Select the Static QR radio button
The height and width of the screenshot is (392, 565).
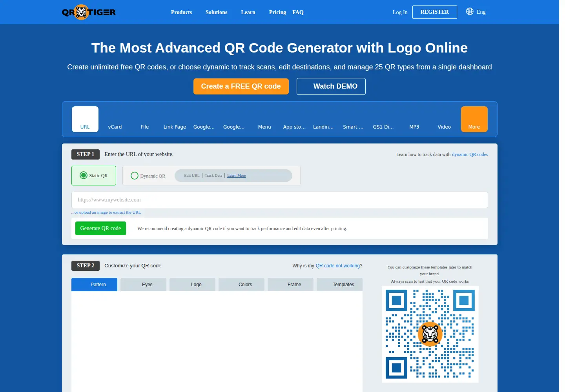pyautogui.click(x=83, y=175)
